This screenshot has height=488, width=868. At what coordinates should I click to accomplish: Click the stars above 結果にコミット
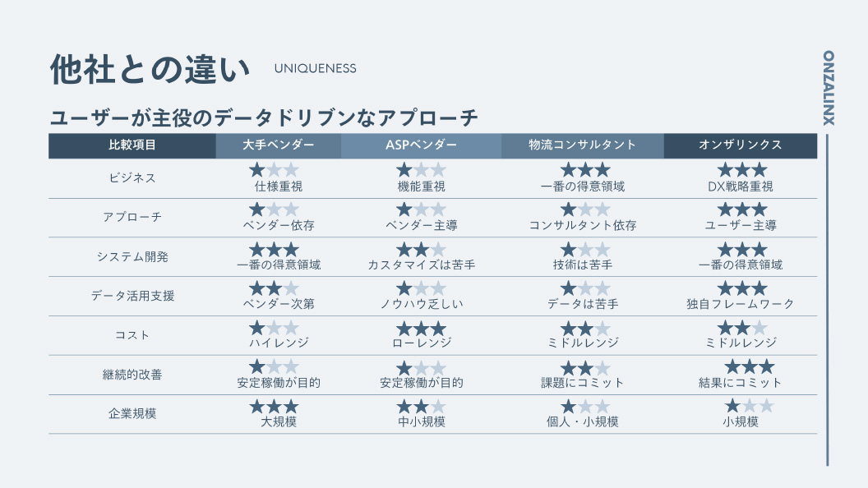click(749, 366)
